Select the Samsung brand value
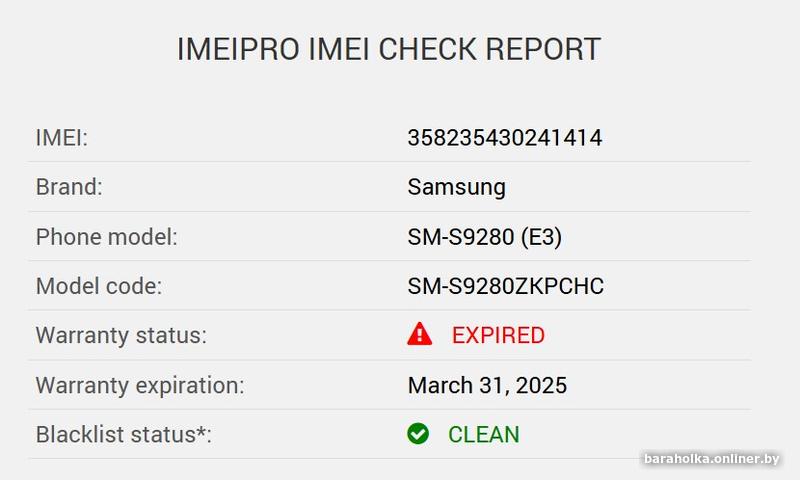Screen dimensions: 800x480 tap(456, 187)
